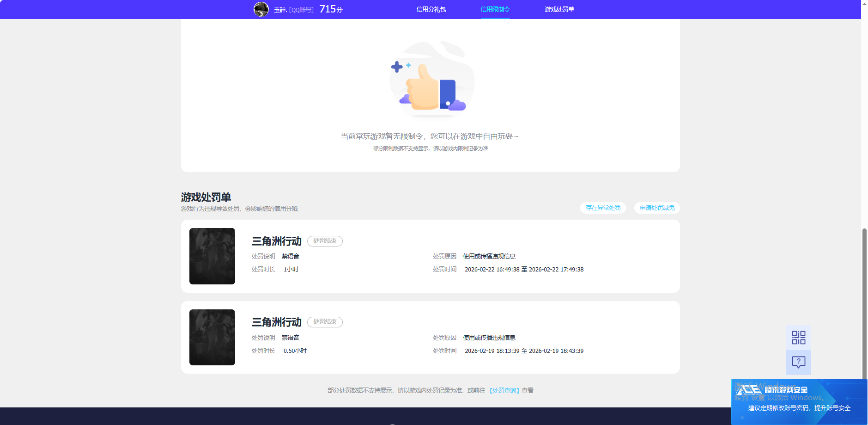
Task: Click the 建议定期修改账号密码 security notice
Action: click(799, 408)
